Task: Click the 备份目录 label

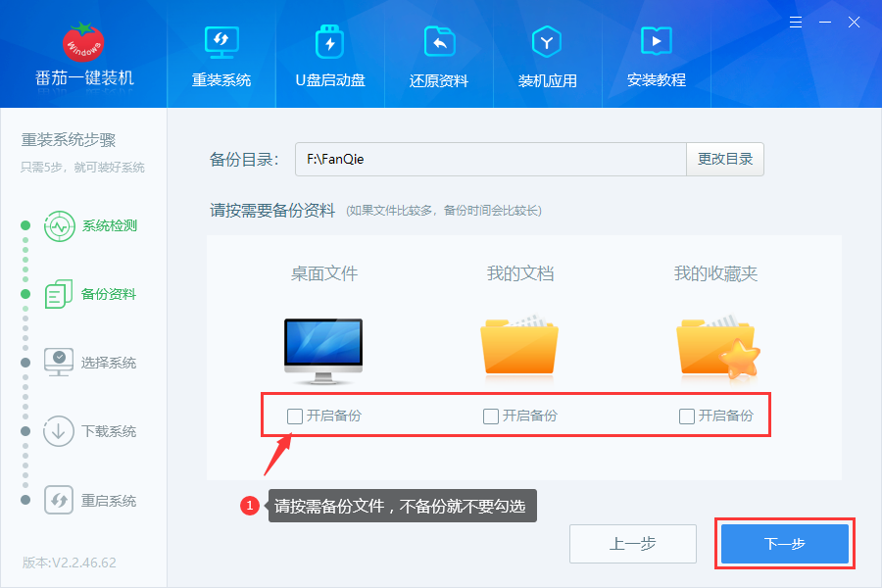Action: (245, 160)
